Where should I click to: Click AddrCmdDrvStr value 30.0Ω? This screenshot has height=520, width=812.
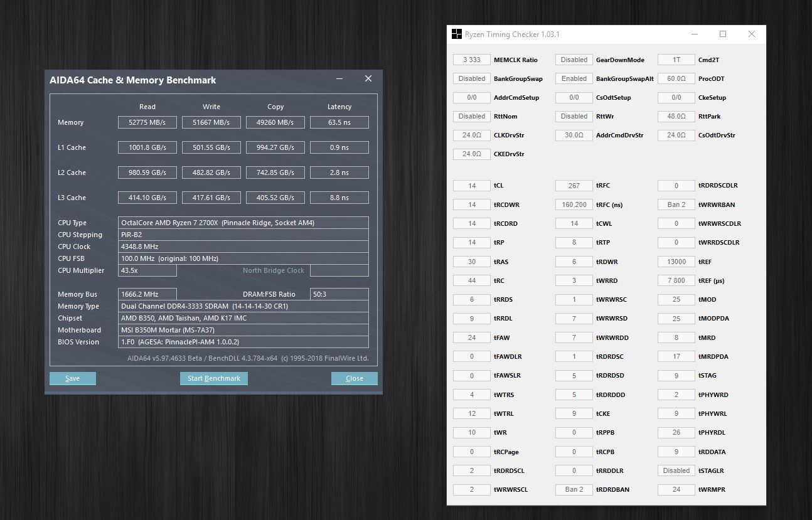pyautogui.click(x=574, y=135)
